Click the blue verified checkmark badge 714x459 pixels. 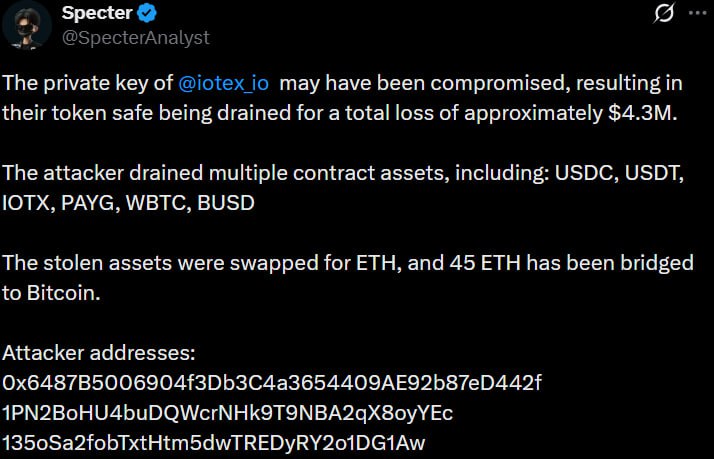145,14
